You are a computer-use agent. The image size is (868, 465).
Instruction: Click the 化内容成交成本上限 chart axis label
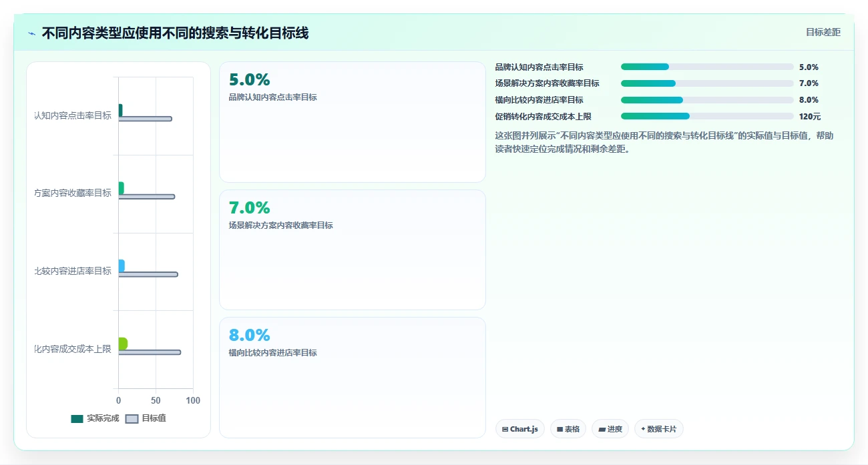[73, 348]
